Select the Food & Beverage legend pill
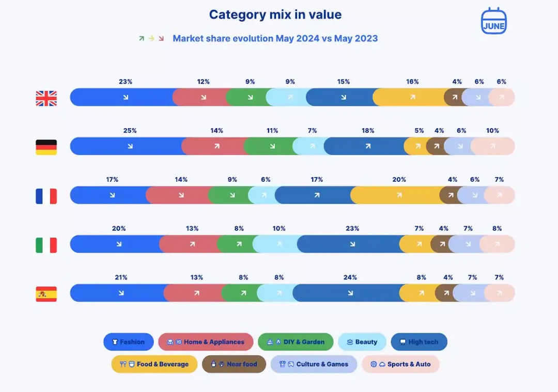The width and height of the screenshot is (558, 392). [x=154, y=364]
